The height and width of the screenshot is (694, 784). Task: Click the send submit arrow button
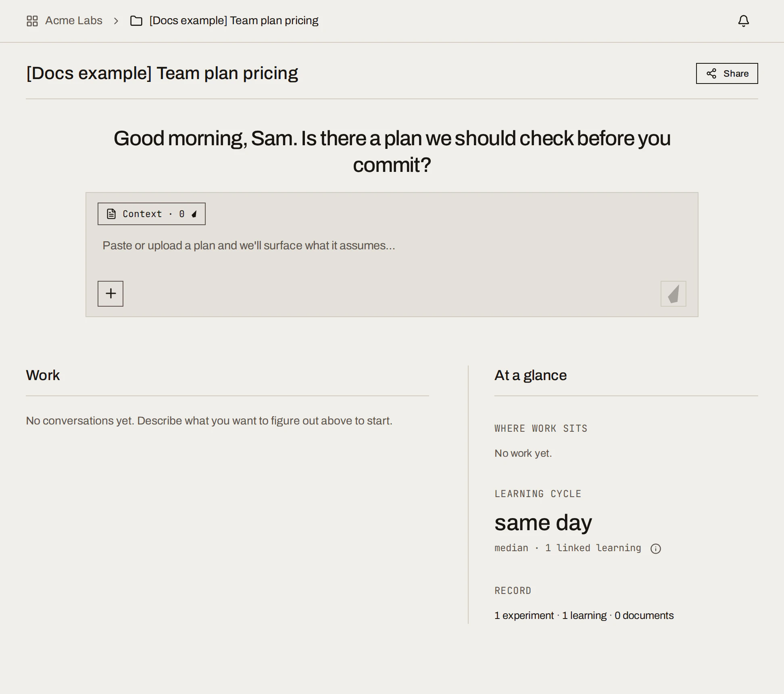pos(673,294)
